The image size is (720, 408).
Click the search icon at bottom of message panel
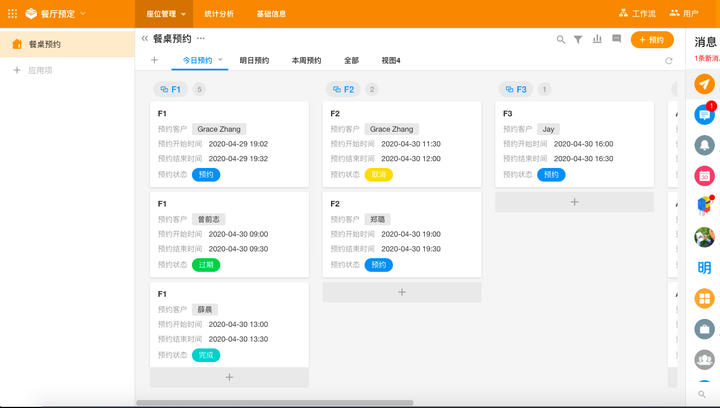(702, 394)
